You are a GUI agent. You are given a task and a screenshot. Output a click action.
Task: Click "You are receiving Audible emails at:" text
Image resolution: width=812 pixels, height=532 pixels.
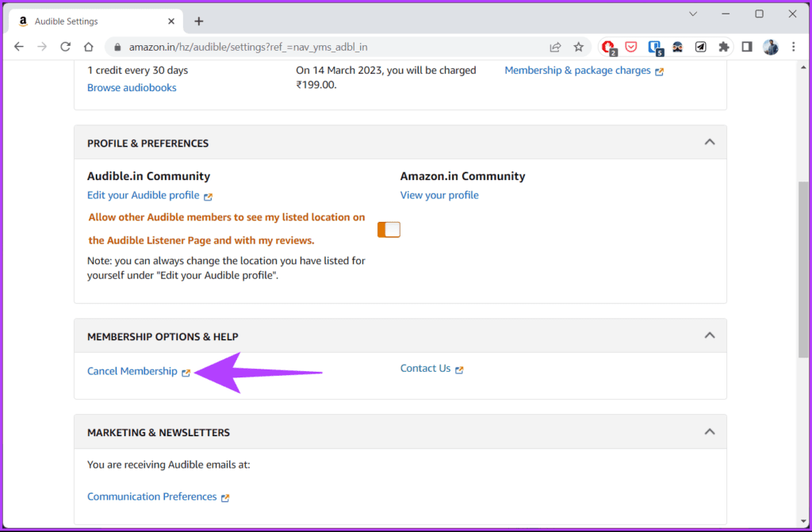click(x=168, y=465)
